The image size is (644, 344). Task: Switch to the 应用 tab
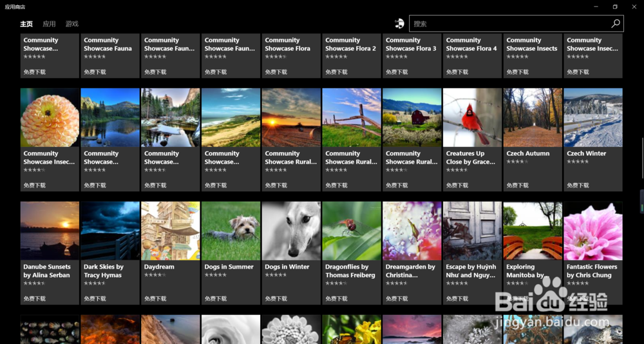click(x=49, y=24)
